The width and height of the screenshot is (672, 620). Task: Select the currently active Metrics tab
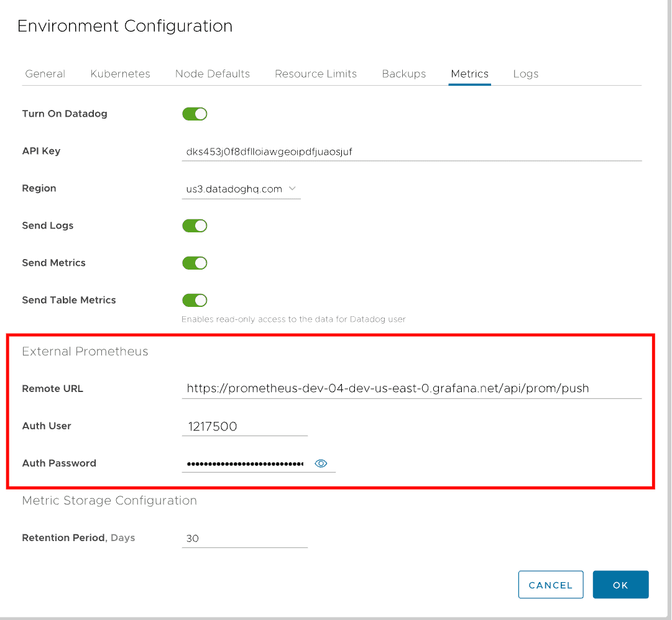tap(469, 73)
